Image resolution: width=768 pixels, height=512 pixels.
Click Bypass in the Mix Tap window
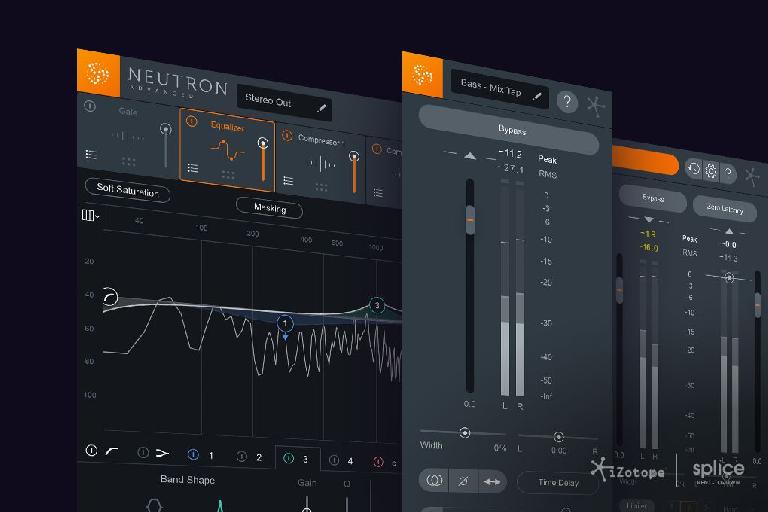[508, 130]
